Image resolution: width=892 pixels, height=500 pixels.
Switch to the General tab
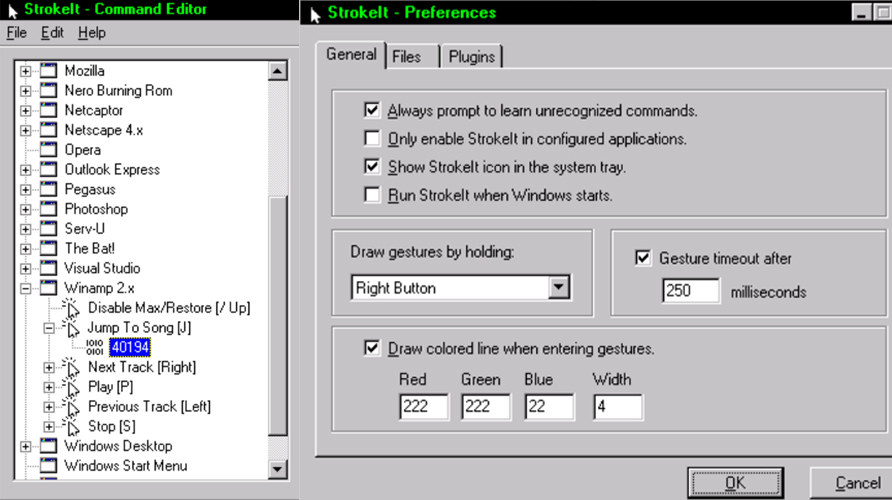click(351, 55)
